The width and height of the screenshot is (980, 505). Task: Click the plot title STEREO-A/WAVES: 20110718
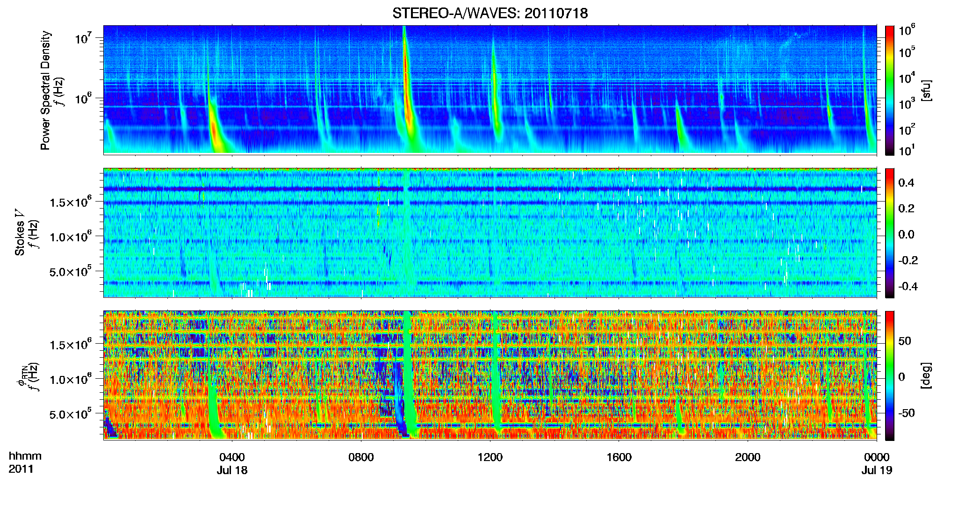pos(490,13)
